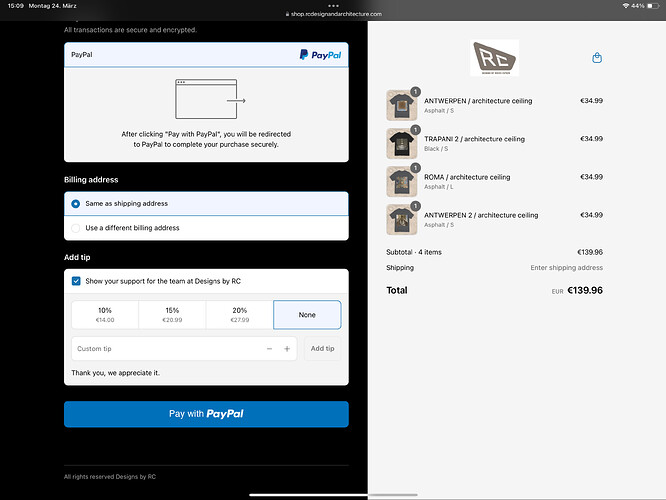
Task: Tap the home indicator bar
Action: [x=333, y=495]
